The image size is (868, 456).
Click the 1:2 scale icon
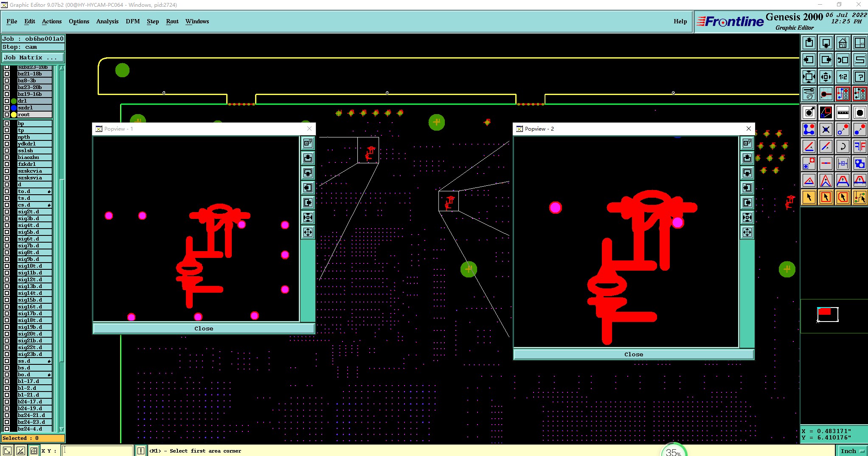click(843, 77)
